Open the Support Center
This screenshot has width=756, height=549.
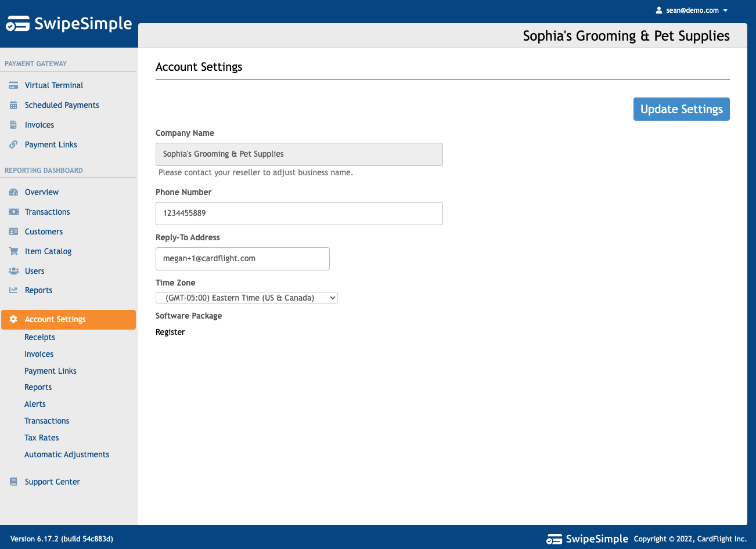tap(52, 482)
